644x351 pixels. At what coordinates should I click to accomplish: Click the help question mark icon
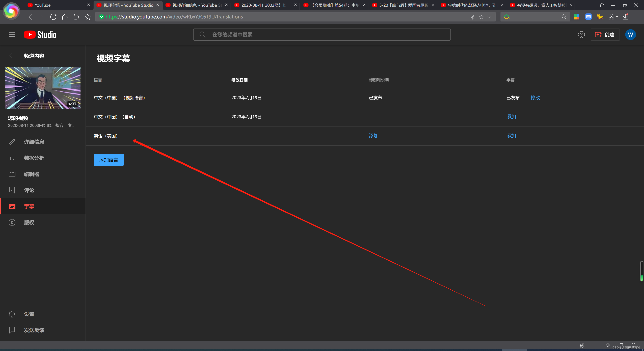pos(581,35)
